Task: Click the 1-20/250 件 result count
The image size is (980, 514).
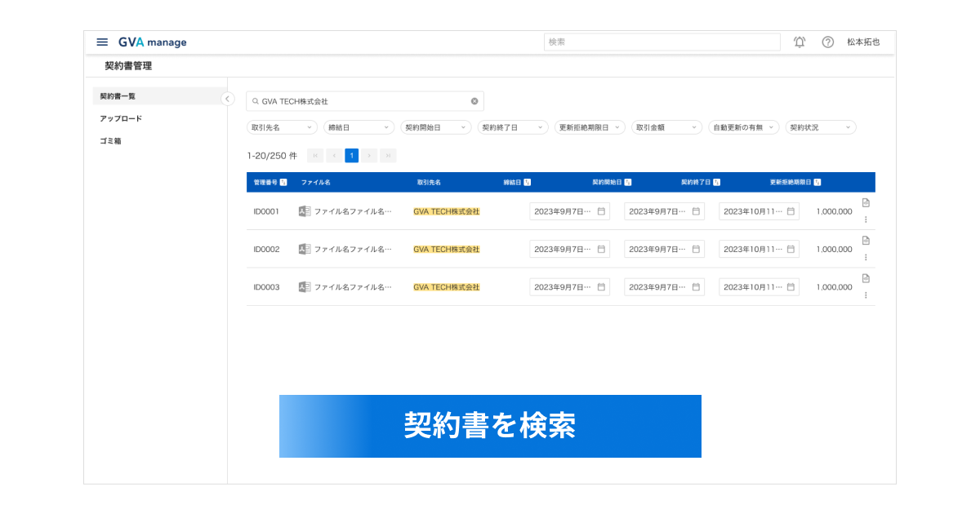Action: tap(272, 155)
